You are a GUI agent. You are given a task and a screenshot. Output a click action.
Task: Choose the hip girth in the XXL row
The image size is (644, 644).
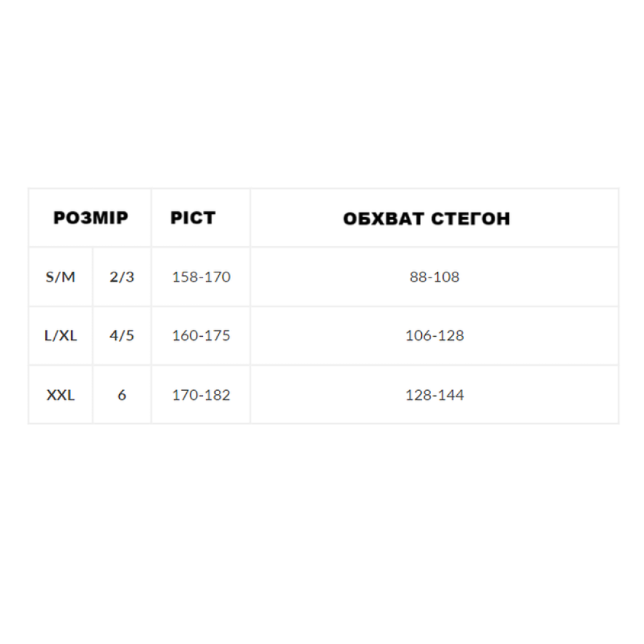pyautogui.click(x=435, y=395)
